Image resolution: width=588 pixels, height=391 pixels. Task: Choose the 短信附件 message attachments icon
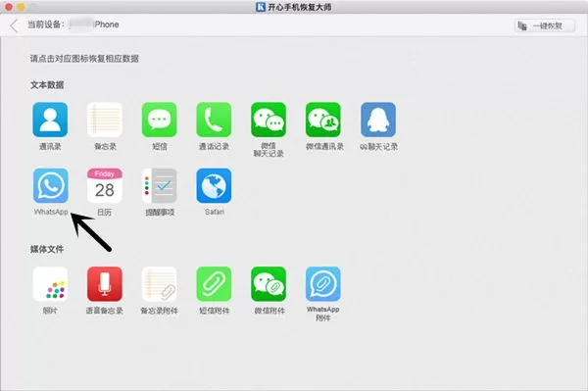pos(214,284)
